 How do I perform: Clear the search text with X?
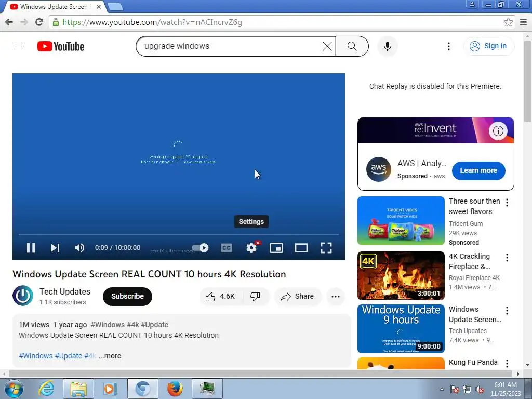point(327,46)
